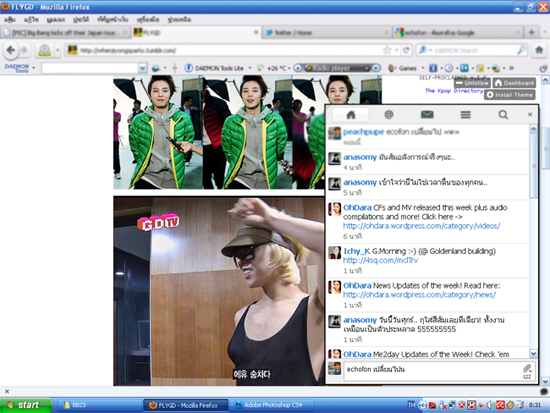The width and height of the screenshot is (550, 413).
Task: Click the DAEMON Search magnifier icon
Action: (522, 51)
